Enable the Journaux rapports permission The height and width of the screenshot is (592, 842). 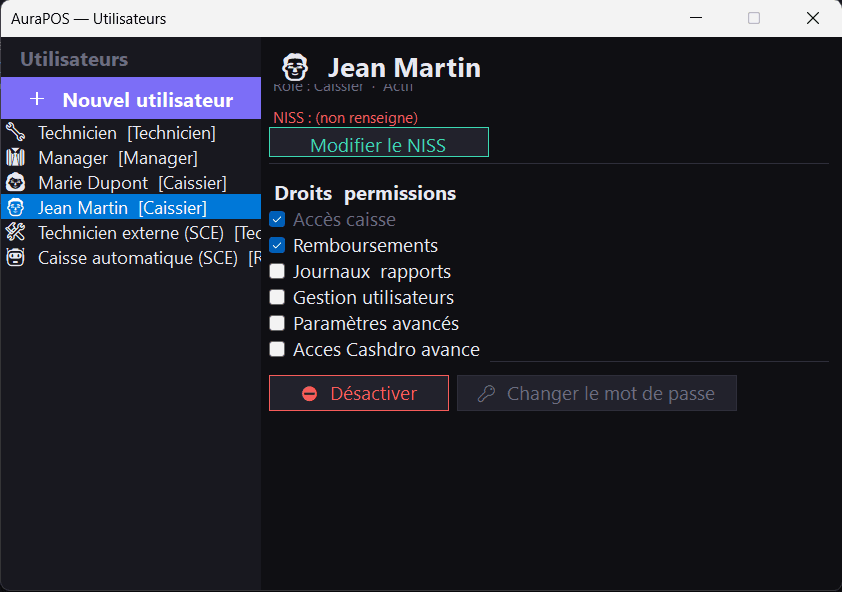pos(277,271)
